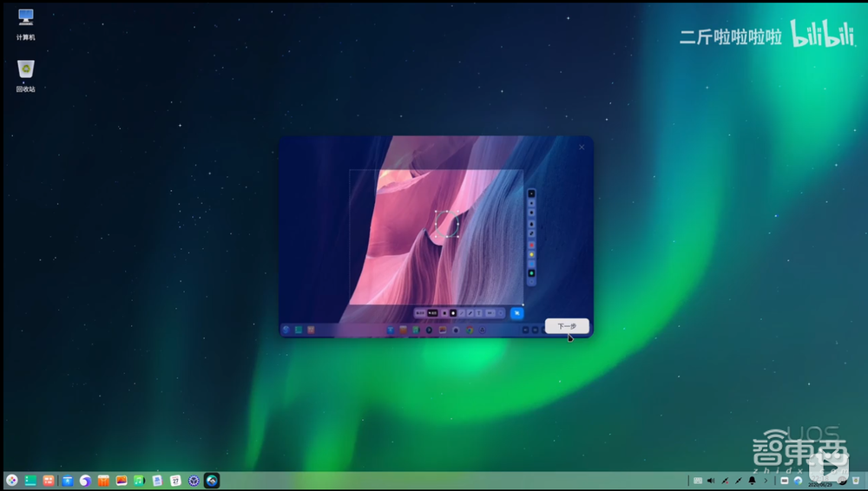The image size is (868, 491).
Task: Open the Album photo app in taskbar
Action: coord(122,480)
